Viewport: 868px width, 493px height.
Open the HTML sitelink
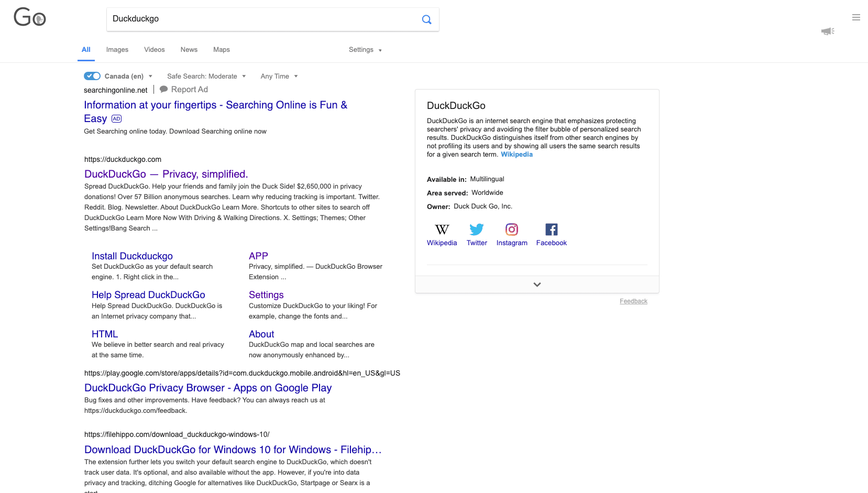105,334
